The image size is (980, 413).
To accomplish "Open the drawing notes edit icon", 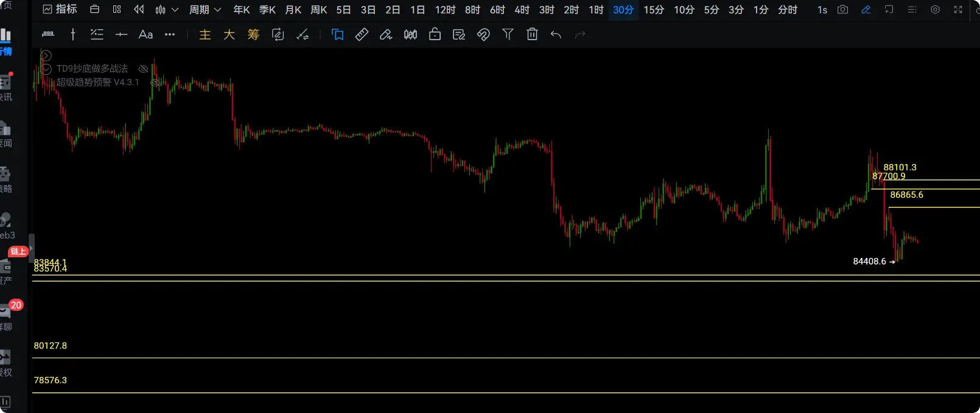I will click(x=459, y=35).
